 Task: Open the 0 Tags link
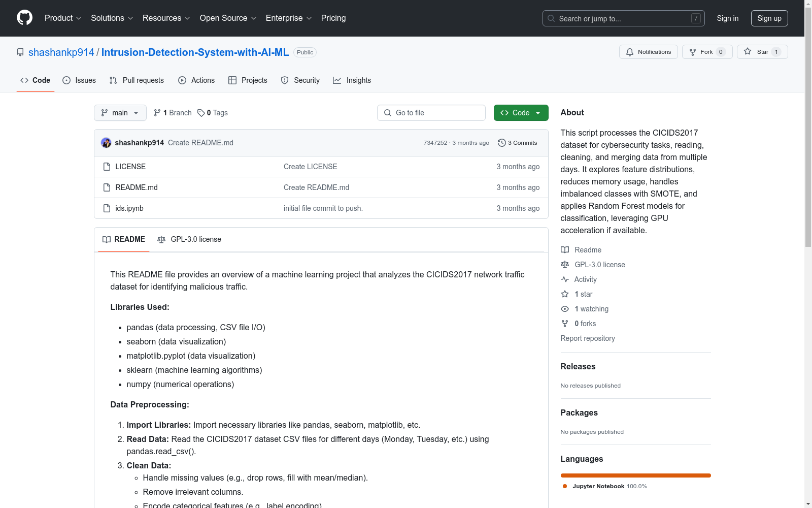pyautogui.click(x=213, y=113)
